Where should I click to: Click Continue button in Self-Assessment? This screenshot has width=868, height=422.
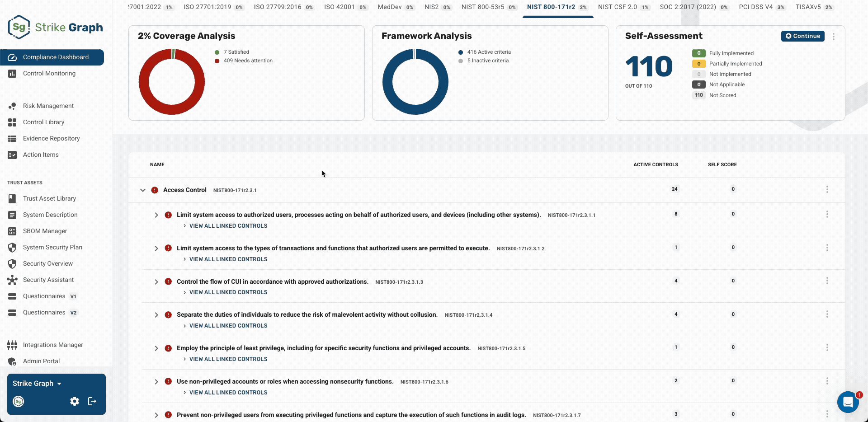802,36
